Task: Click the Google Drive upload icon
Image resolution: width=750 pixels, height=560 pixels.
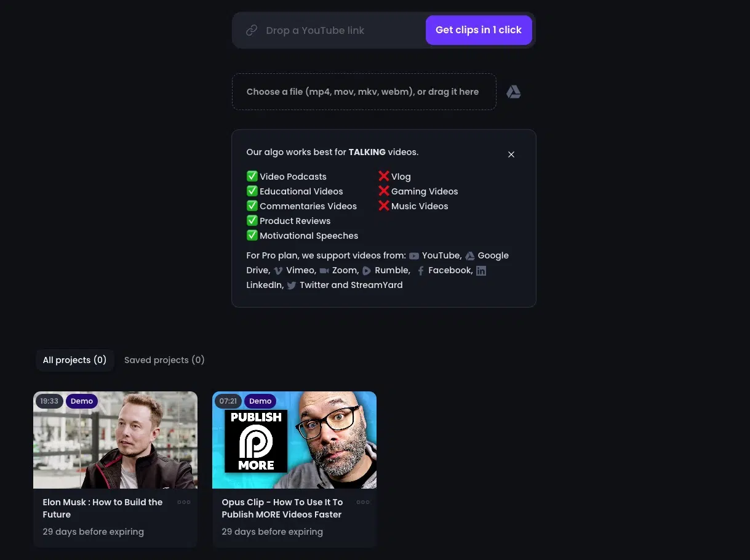Action: coord(513,92)
